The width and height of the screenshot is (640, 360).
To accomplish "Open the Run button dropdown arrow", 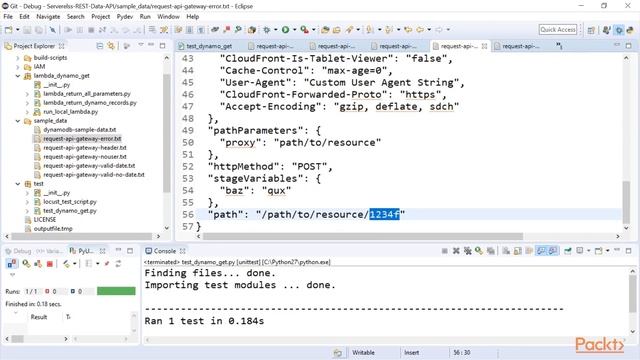I will point(294,30).
